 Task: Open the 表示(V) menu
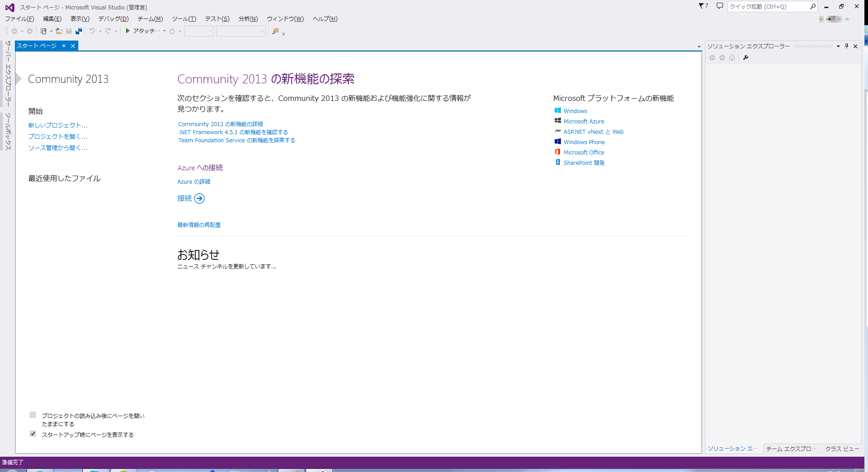click(x=80, y=19)
